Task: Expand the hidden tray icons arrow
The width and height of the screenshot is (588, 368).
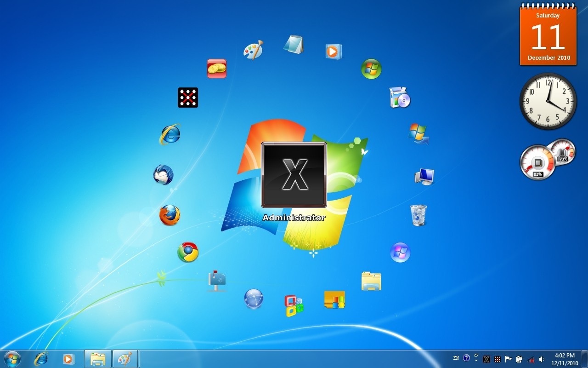Action: 476,360
